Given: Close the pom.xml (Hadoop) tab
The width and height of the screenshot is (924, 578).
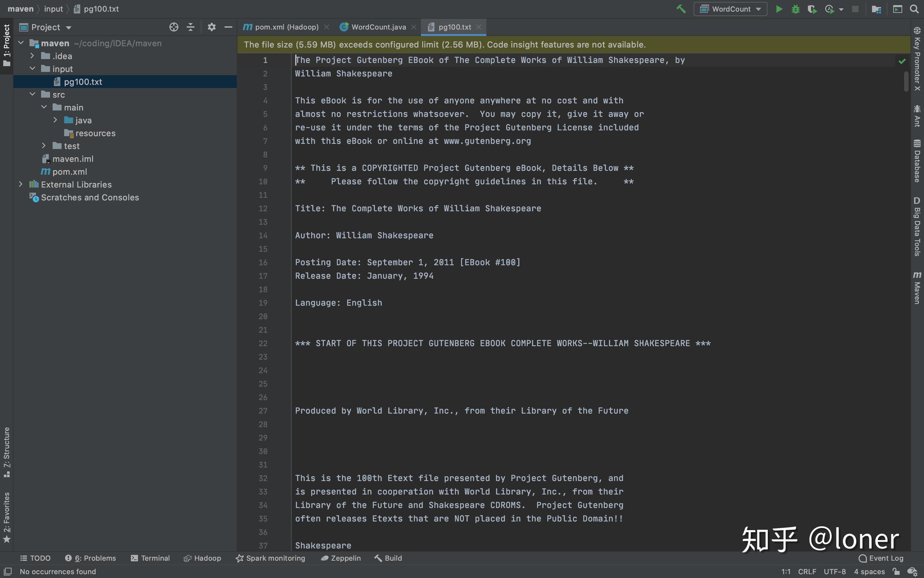Looking at the screenshot, I should pos(327,27).
